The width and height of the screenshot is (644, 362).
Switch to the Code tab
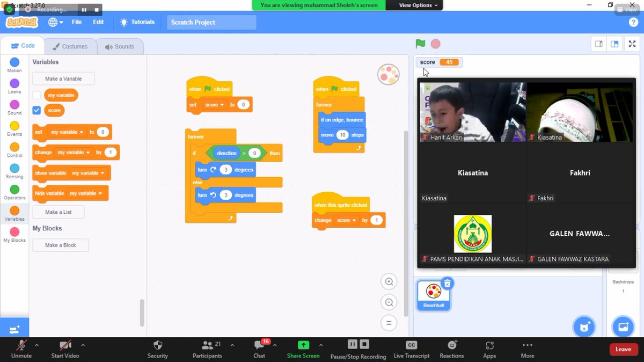(22, 46)
